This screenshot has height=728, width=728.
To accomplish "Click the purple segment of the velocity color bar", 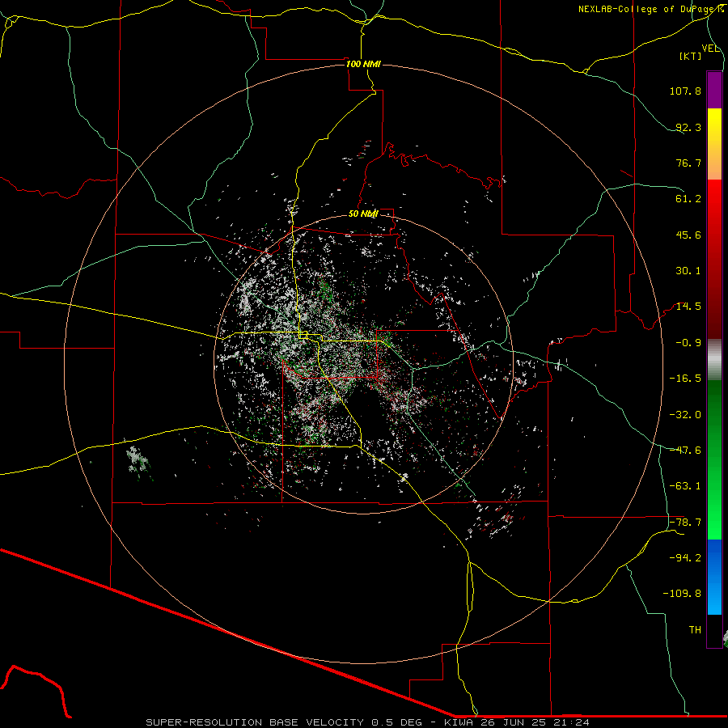I will coord(714,90).
